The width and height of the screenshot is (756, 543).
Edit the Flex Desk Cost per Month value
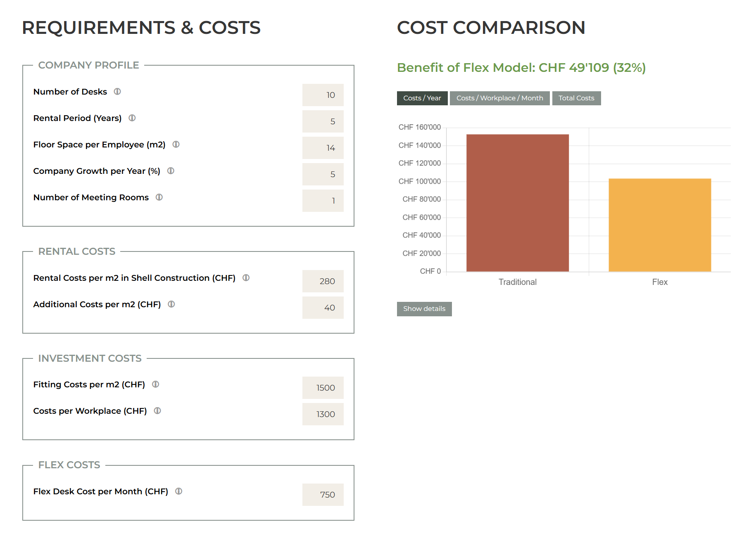[323, 494]
